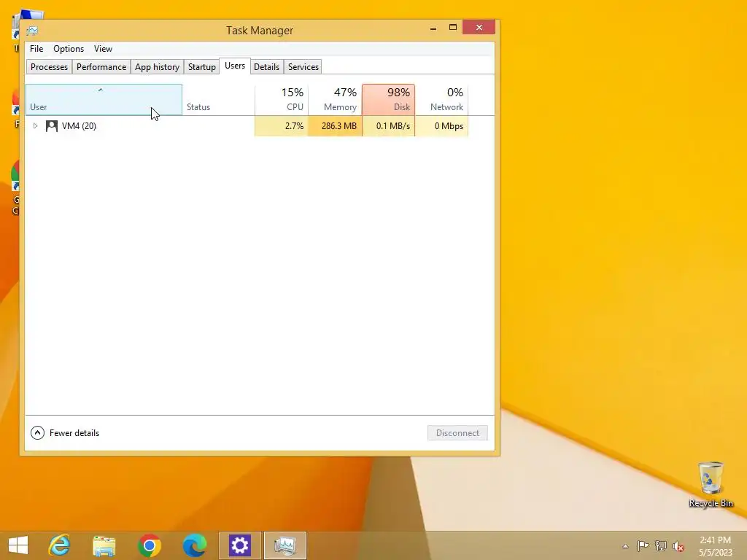
Task: Maximize the Task Manager window
Action: [453, 28]
